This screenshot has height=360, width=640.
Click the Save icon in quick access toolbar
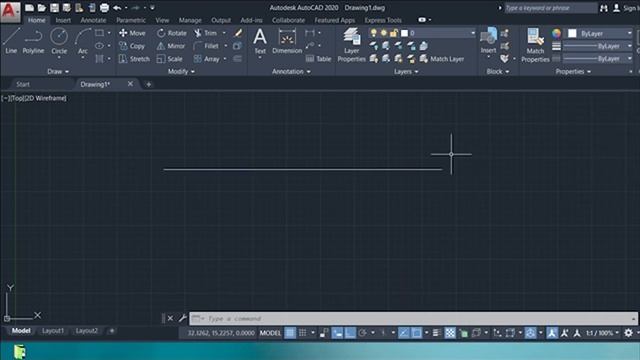coord(54,8)
